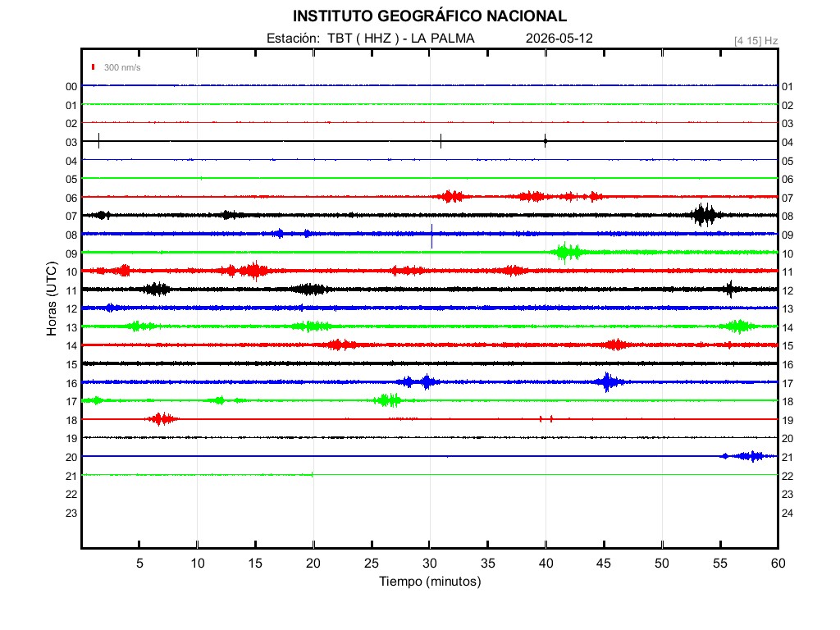Click the hour label 12 on the left axis

click(71, 309)
